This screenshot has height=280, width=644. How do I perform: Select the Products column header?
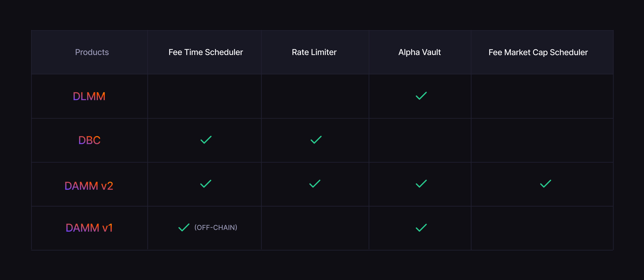[x=92, y=52]
